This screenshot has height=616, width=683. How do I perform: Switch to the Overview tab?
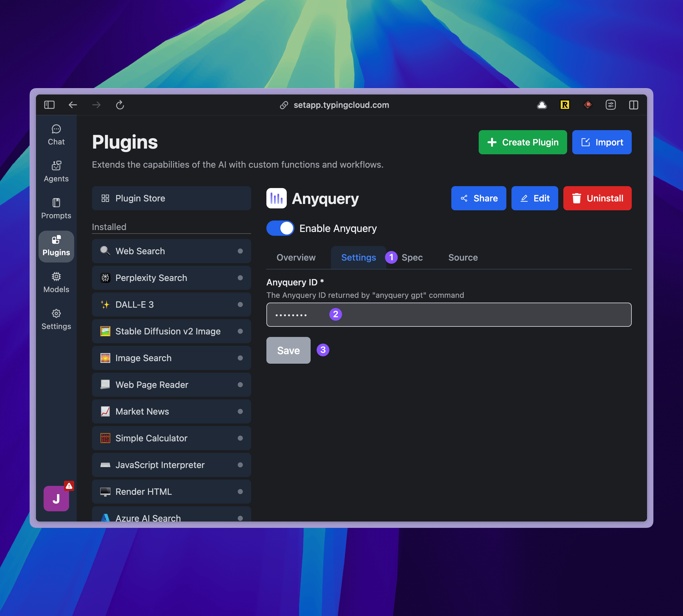point(296,258)
